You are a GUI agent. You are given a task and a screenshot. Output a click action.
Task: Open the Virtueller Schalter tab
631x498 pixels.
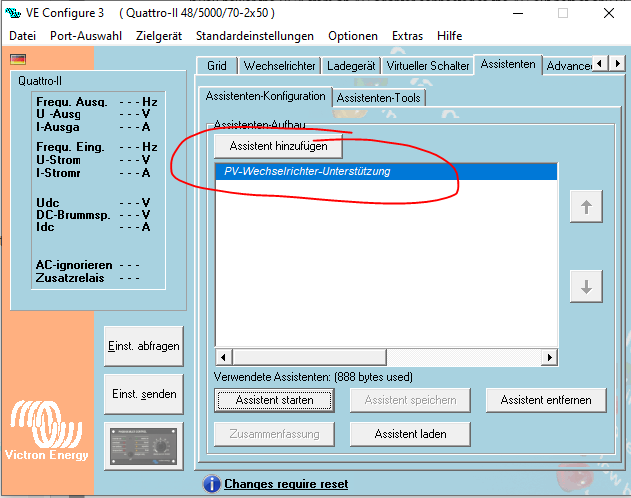[428, 66]
